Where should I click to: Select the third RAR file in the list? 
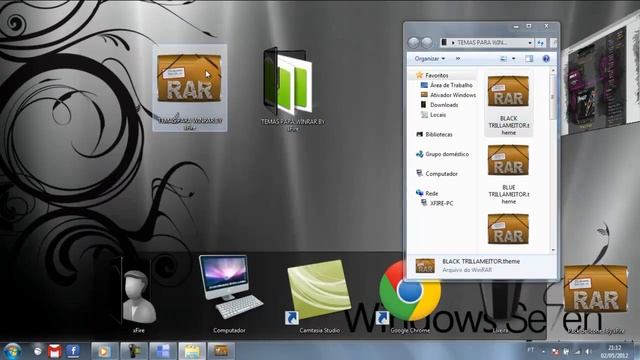coord(509,229)
